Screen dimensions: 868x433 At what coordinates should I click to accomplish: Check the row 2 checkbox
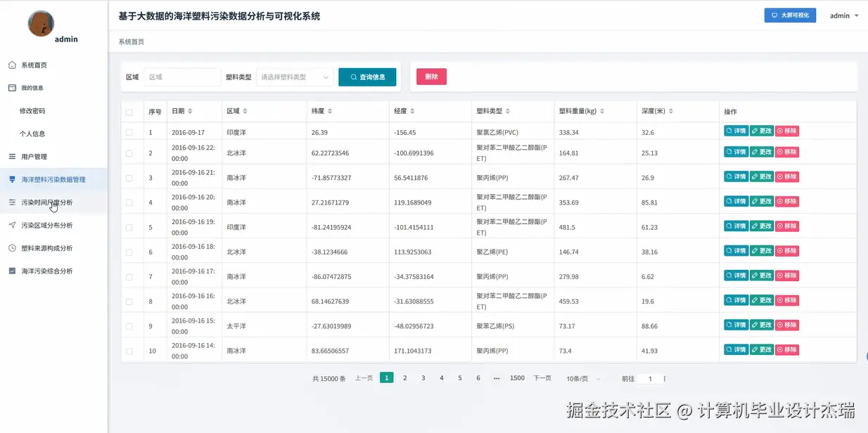click(x=129, y=153)
